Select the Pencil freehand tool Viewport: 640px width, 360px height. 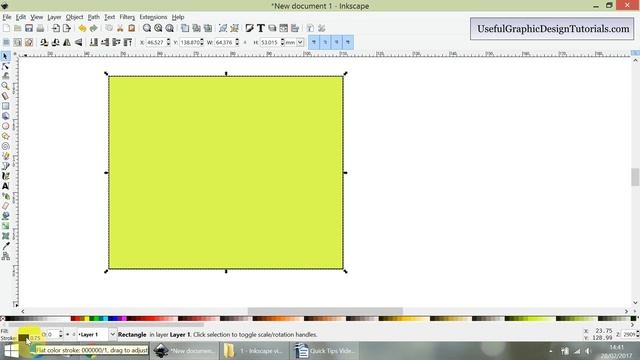click(5, 156)
